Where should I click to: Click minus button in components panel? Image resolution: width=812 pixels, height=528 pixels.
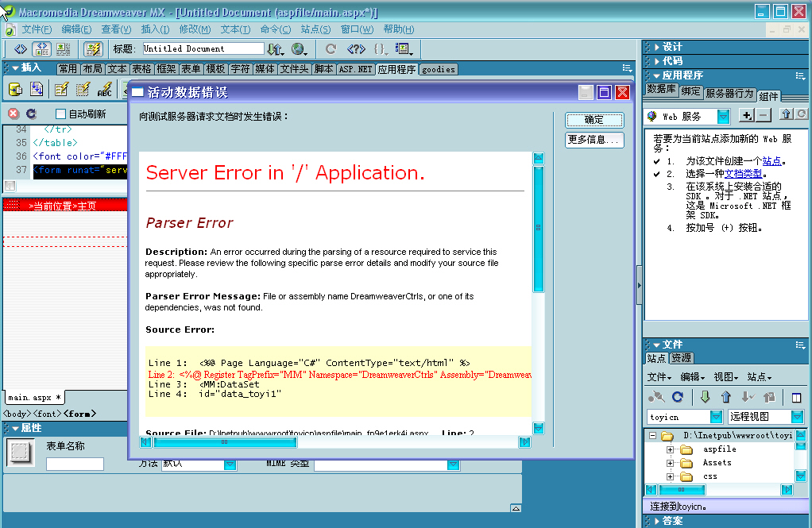(764, 115)
